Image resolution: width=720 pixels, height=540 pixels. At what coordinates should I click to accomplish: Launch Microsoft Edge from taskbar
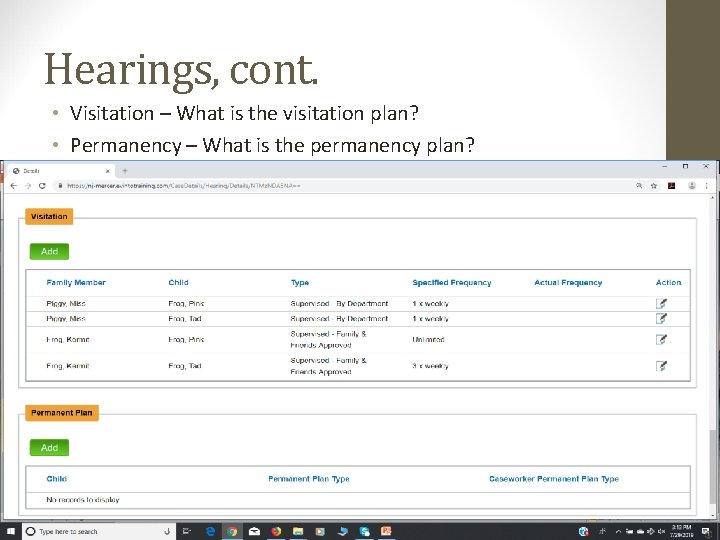[210, 531]
